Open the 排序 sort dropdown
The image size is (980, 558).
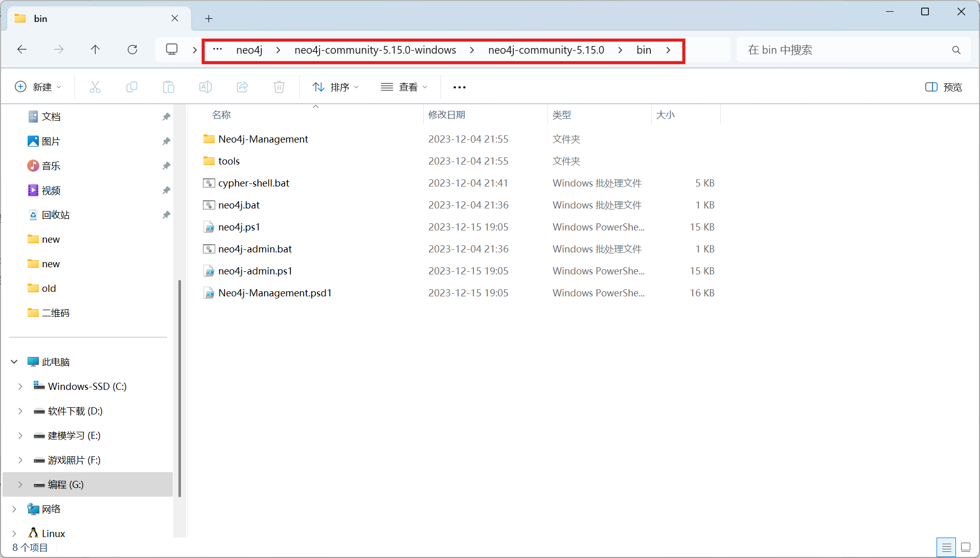coord(335,87)
